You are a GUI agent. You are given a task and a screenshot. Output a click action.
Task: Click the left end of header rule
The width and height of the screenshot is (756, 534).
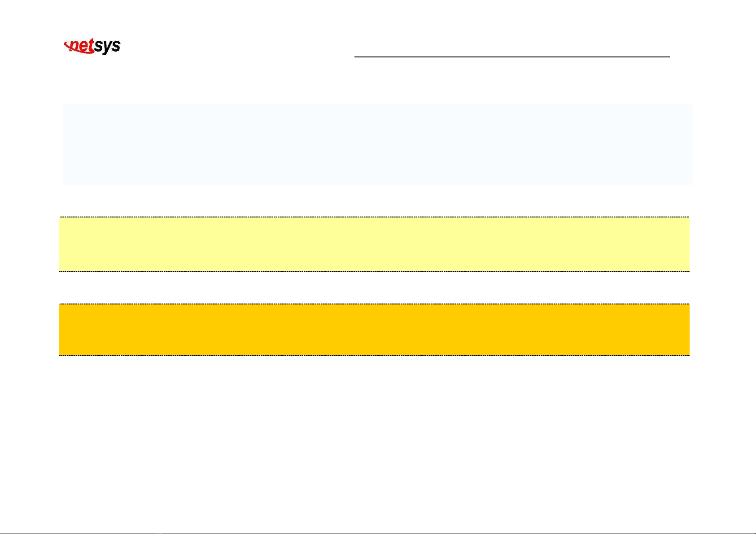(356, 57)
